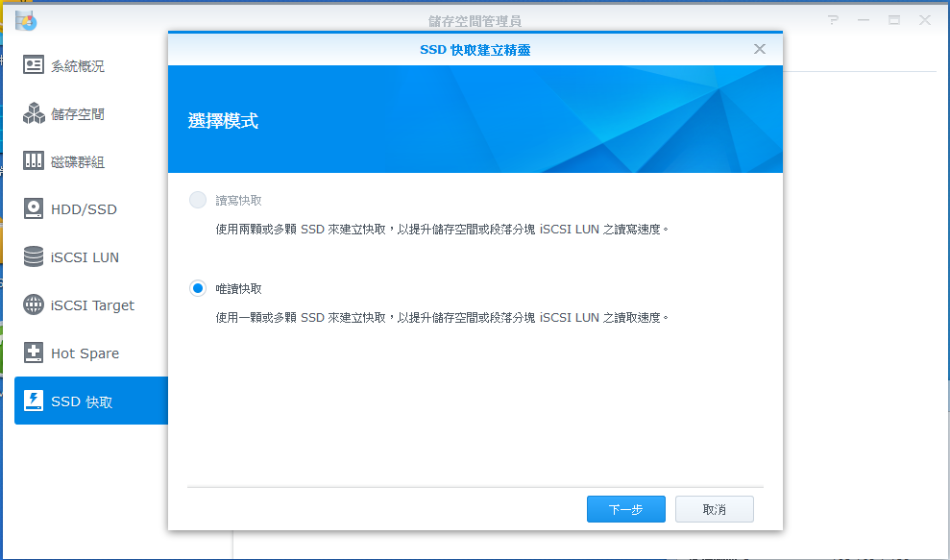Switch to 儲存空間 sidebar tab
This screenshot has height=560, width=950.
[91, 113]
